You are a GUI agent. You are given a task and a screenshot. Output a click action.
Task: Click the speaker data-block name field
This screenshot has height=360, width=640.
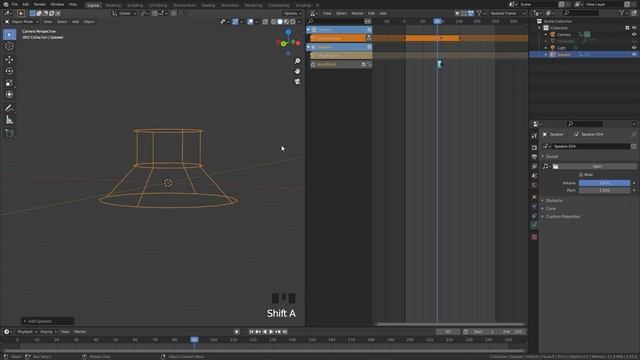point(591,146)
